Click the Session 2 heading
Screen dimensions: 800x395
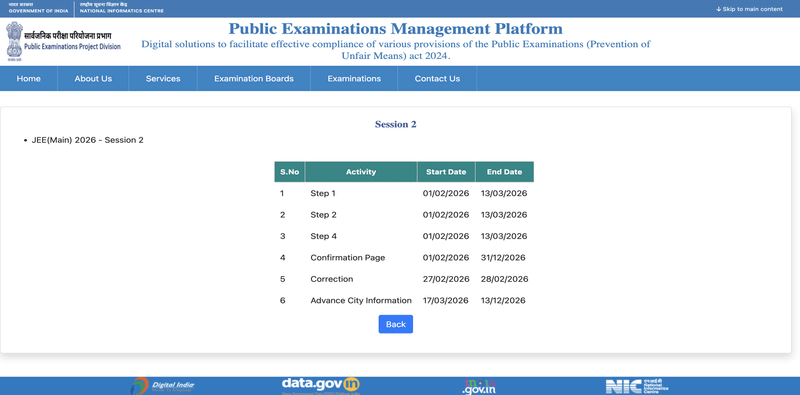[395, 125]
